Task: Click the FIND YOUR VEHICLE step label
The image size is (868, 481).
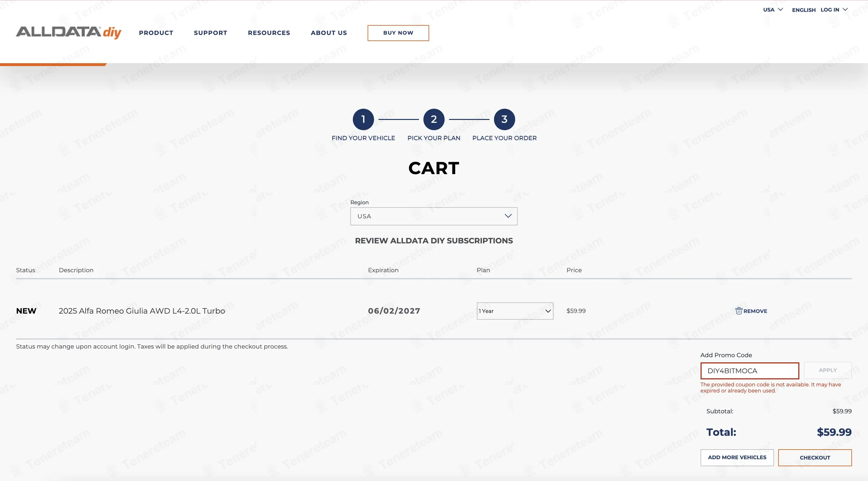Action: coord(363,138)
